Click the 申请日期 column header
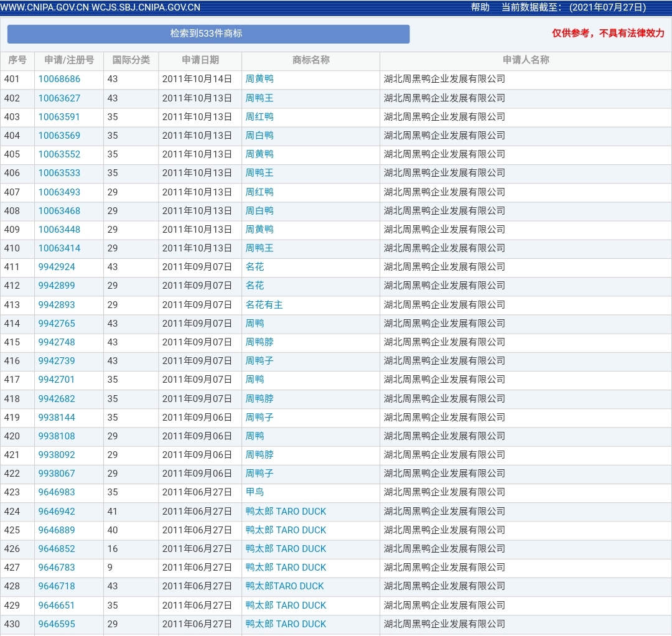This screenshot has height=636, width=672. click(200, 60)
